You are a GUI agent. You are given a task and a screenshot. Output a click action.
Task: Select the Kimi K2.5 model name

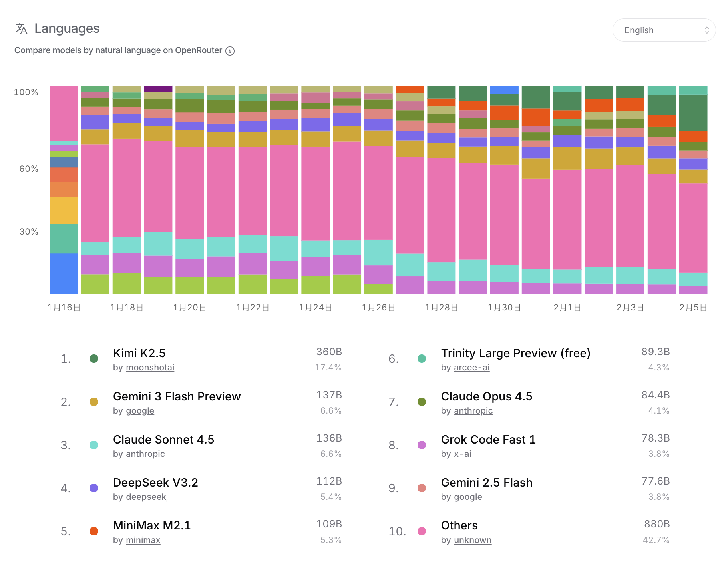click(x=139, y=353)
